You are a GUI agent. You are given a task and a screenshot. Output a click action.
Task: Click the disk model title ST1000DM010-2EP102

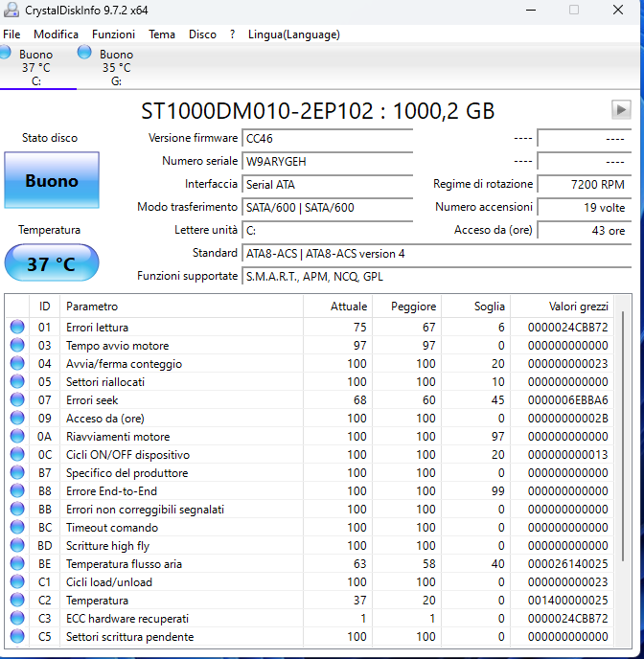coord(257,111)
